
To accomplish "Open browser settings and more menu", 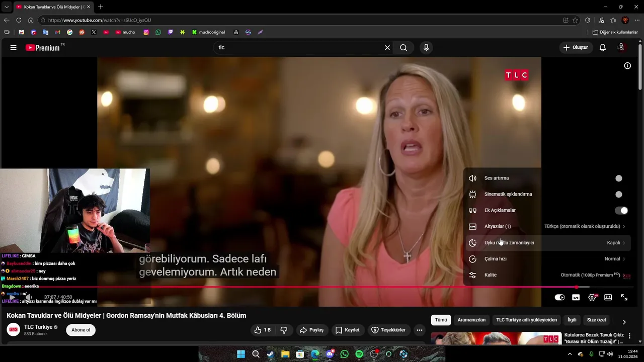I will click(x=637, y=20).
